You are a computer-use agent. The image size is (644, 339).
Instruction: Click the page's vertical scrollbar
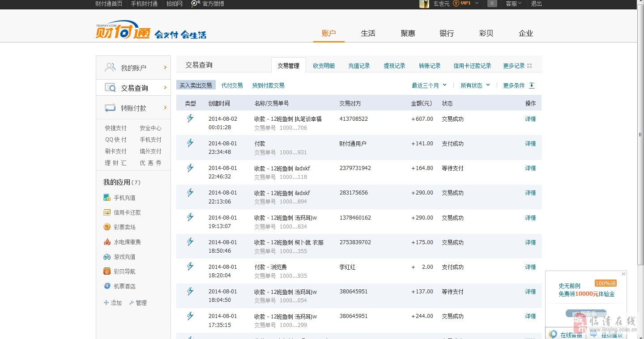coord(640,134)
